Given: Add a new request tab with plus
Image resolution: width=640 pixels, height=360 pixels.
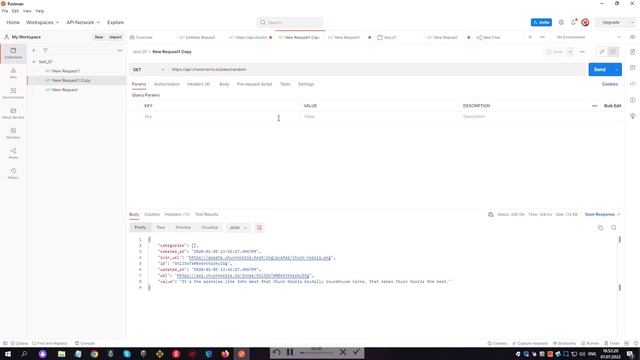Looking at the screenshot, I should tap(530, 37).
